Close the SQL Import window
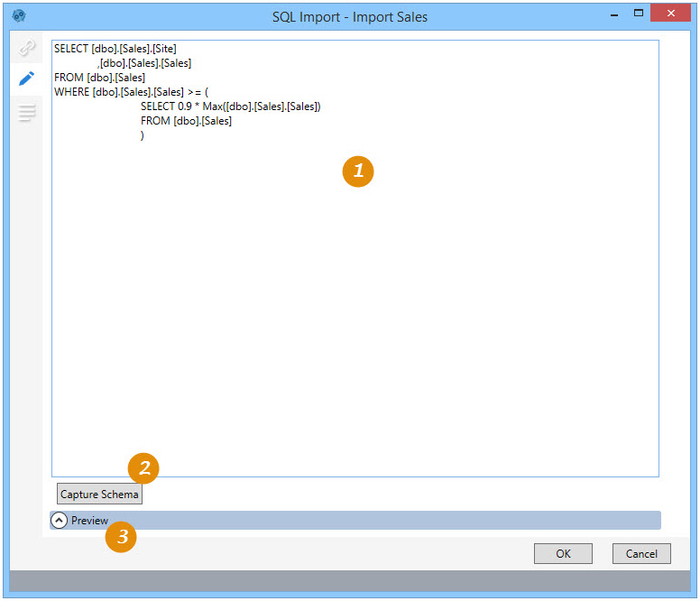Viewport: 700px width, 601px height. (x=670, y=13)
